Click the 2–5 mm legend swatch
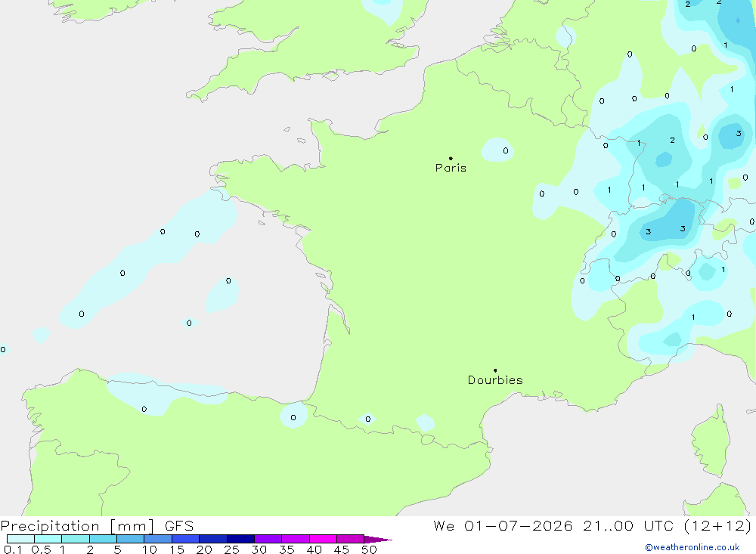Image resolution: width=756 pixels, height=554 pixels. click(103, 539)
